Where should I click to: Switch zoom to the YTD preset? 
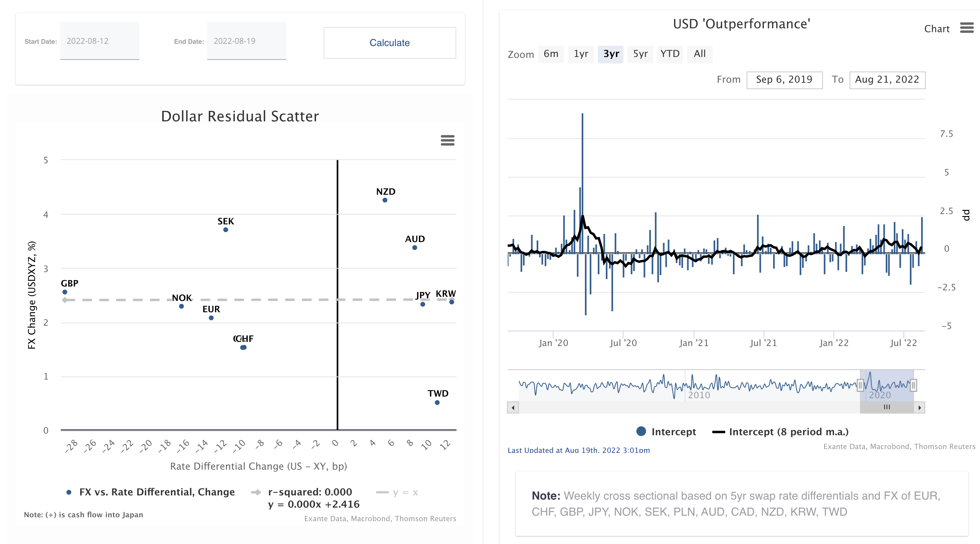click(670, 54)
